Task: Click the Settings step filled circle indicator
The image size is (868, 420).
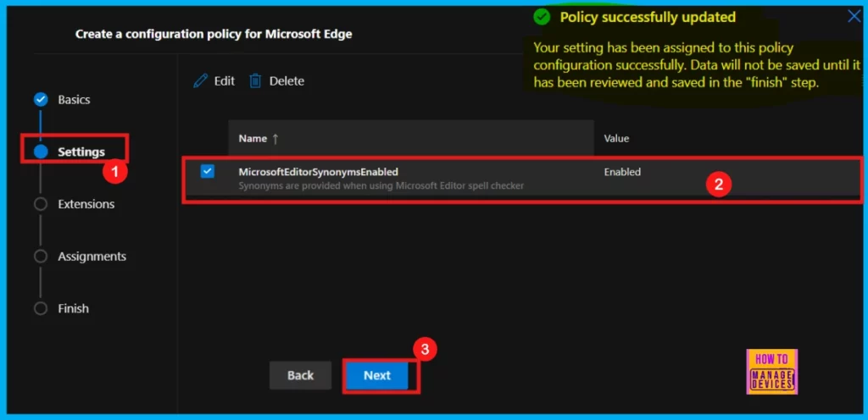Action: click(41, 152)
